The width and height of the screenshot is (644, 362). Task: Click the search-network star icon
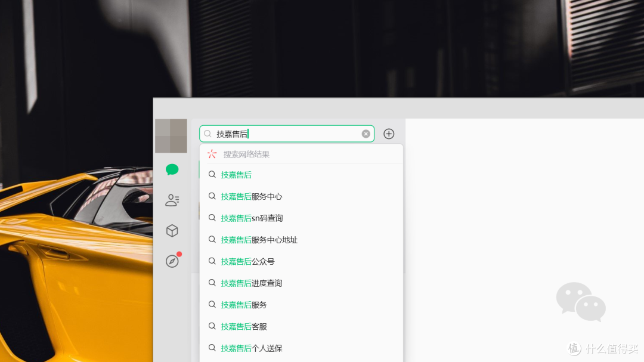click(x=212, y=154)
